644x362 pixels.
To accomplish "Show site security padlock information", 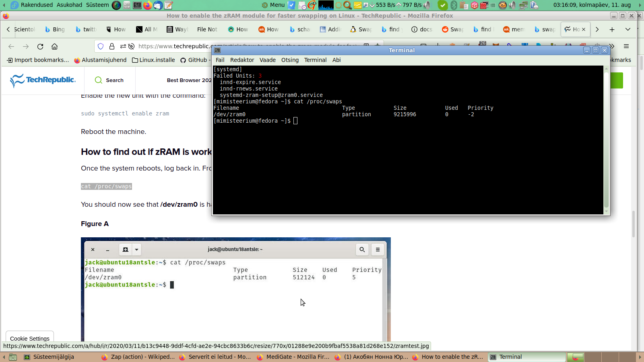I will coord(112,46).
